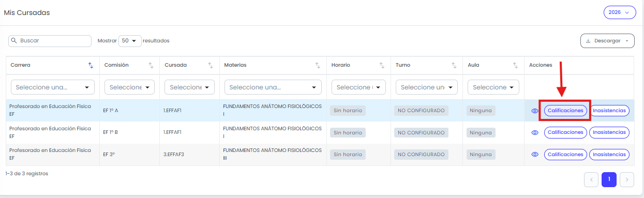Click the Mis Cursadas heading

coord(27,12)
